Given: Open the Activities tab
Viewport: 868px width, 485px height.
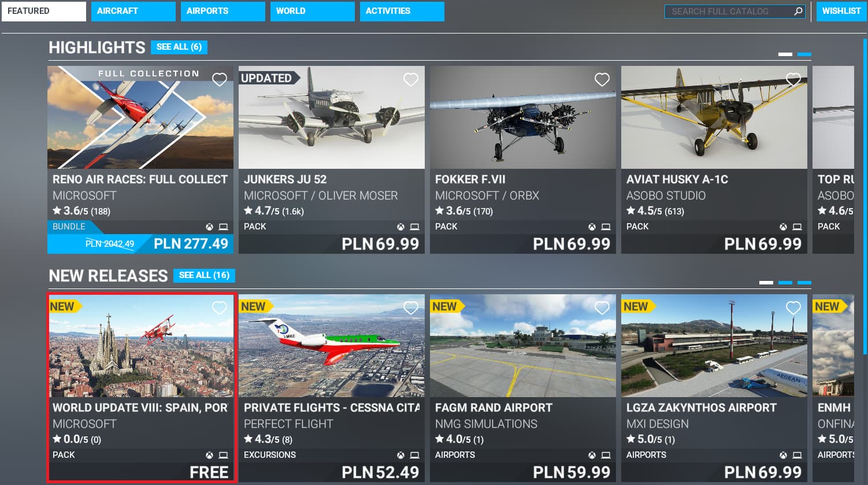Looking at the screenshot, I should point(402,11).
